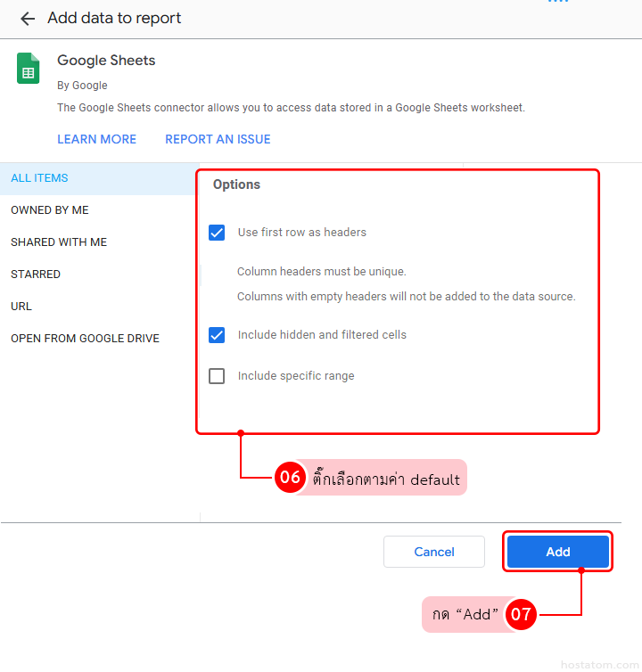Open the SHARED WITH ME section
Image resolution: width=642 pixels, height=672 pixels.
(59, 242)
